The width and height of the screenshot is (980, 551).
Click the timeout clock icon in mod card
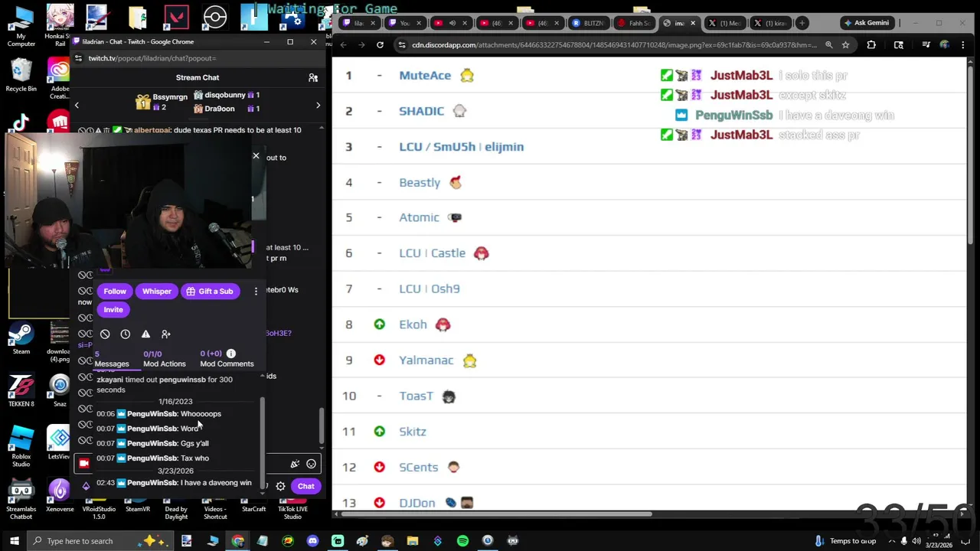(x=126, y=334)
